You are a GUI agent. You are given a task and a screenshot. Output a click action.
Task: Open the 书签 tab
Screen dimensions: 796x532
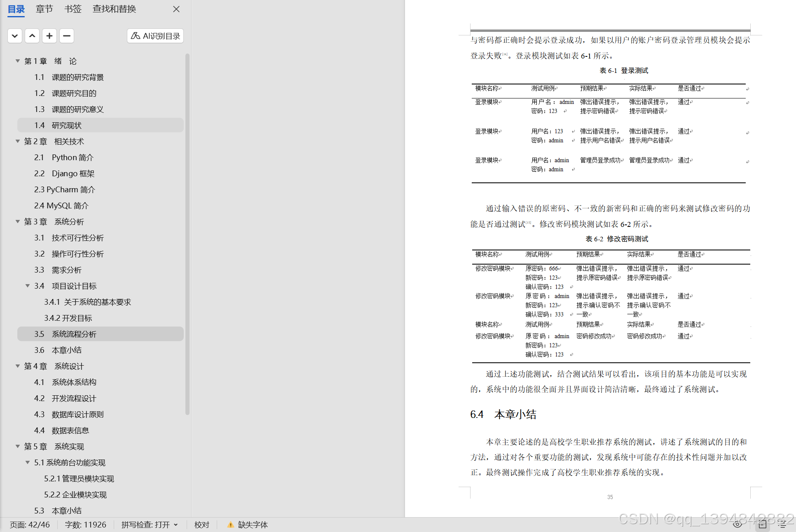tap(73, 9)
